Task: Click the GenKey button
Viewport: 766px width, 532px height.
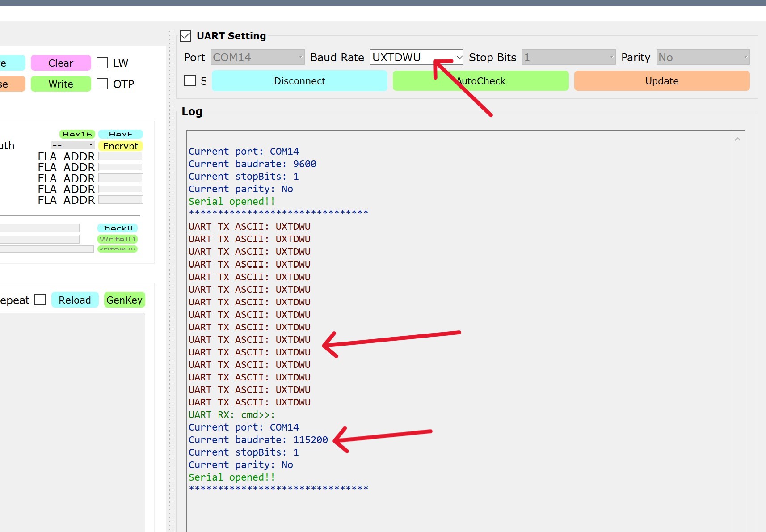Action: (x=124, y=300)
